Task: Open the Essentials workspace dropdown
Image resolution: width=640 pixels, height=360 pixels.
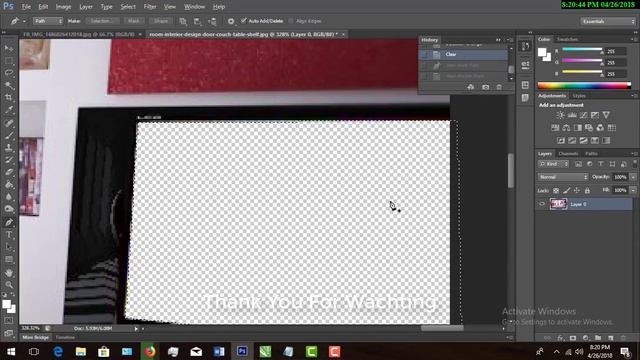Action: (608, 21)
